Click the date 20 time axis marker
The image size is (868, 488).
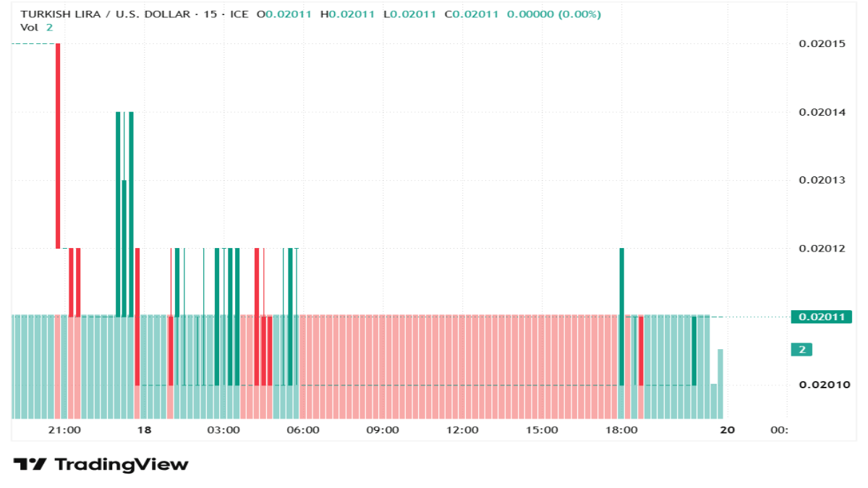(728, 430)
